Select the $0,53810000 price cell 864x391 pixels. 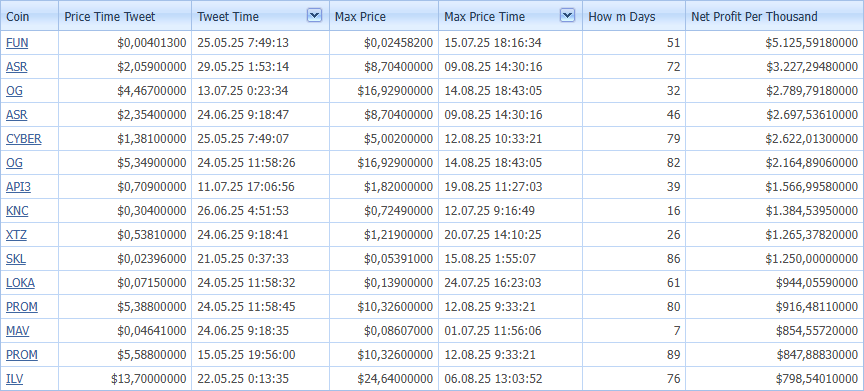pyautogui.click(x=125, y=235)
